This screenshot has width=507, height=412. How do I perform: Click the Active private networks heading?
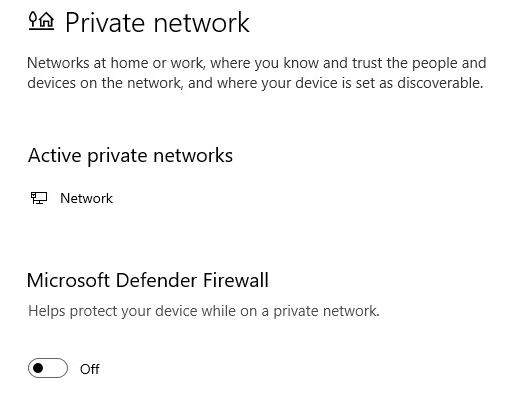tap(130, 156)
